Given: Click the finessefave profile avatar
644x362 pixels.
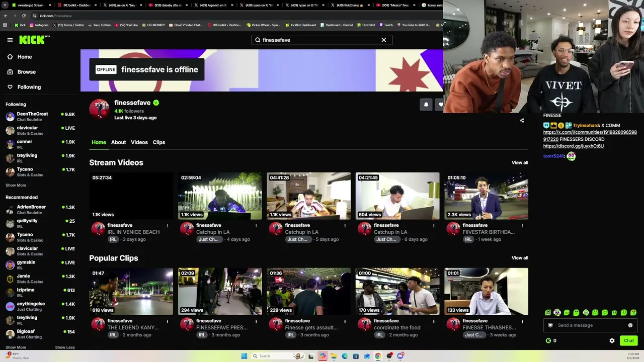Looking at the screenshot, I should pos(99,109).
